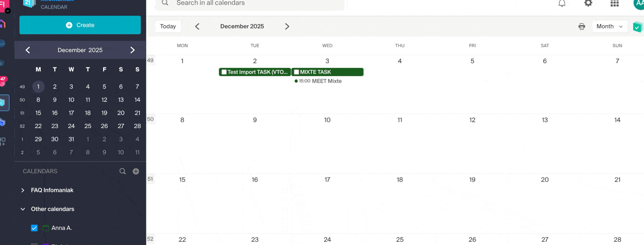Check off the MIXTE TASK checkbox
Image resolution: width=644 pixels, height=245 pixels.
(x=296, y=72)
